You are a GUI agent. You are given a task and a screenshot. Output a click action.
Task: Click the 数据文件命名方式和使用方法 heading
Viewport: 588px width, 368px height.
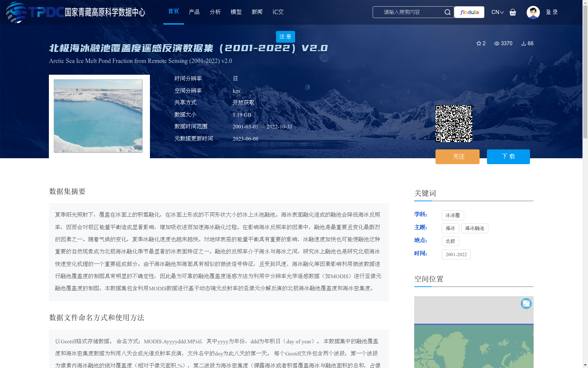[x=97, y=318]
